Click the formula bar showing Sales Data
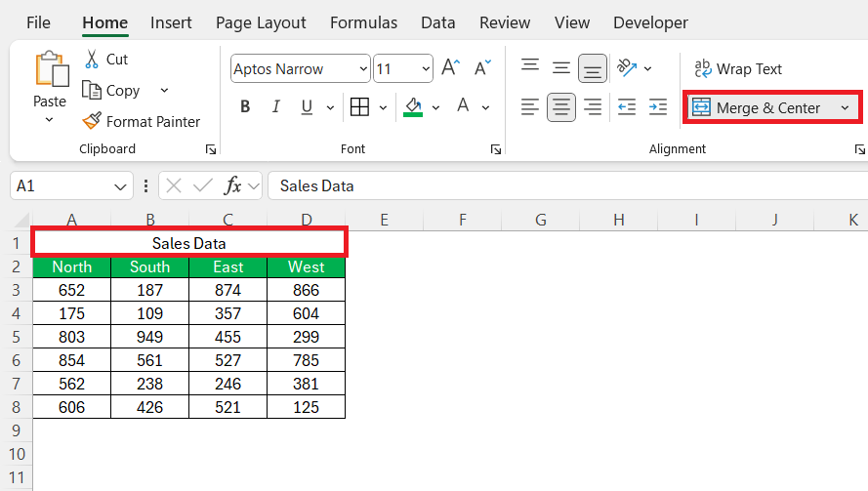The width and height of the screenshot is (868, 491). (567, 186)
